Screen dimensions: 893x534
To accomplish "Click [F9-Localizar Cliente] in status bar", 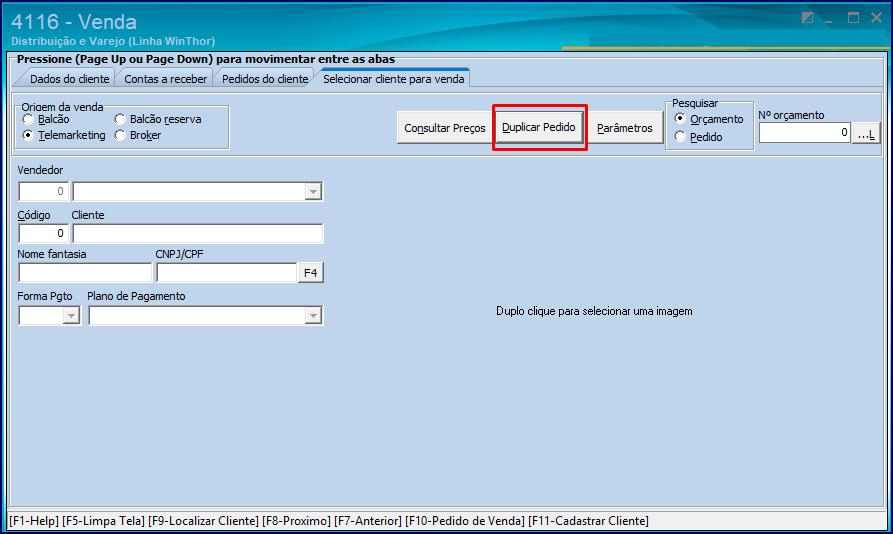I will 203,521.
